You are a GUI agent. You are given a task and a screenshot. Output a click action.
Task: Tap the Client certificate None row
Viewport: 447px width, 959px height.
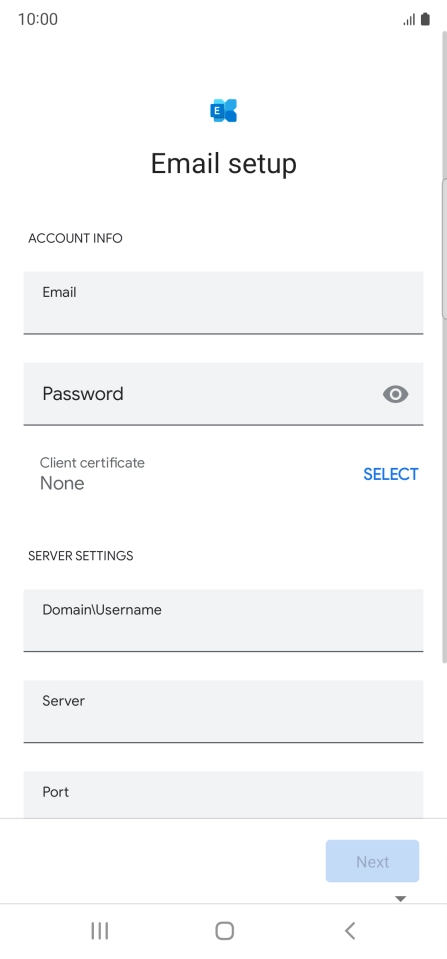(x=223, y=473)
